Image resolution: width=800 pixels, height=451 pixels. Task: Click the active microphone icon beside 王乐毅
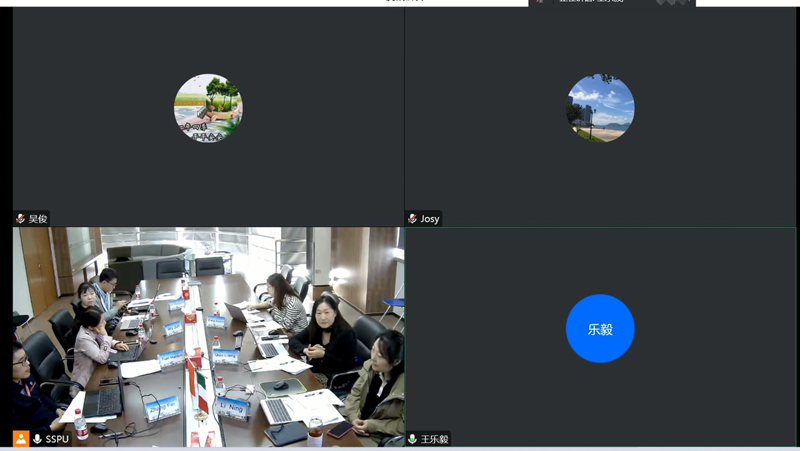click(x=412, y=439)
